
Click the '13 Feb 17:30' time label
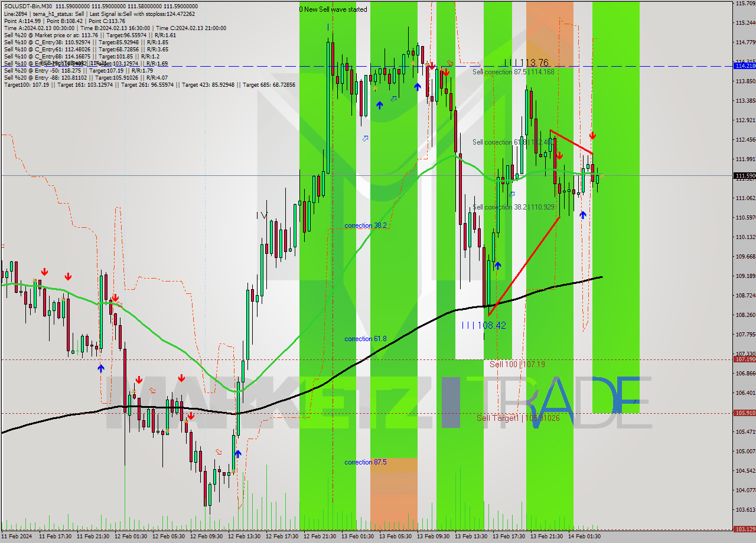pos(509,537)
